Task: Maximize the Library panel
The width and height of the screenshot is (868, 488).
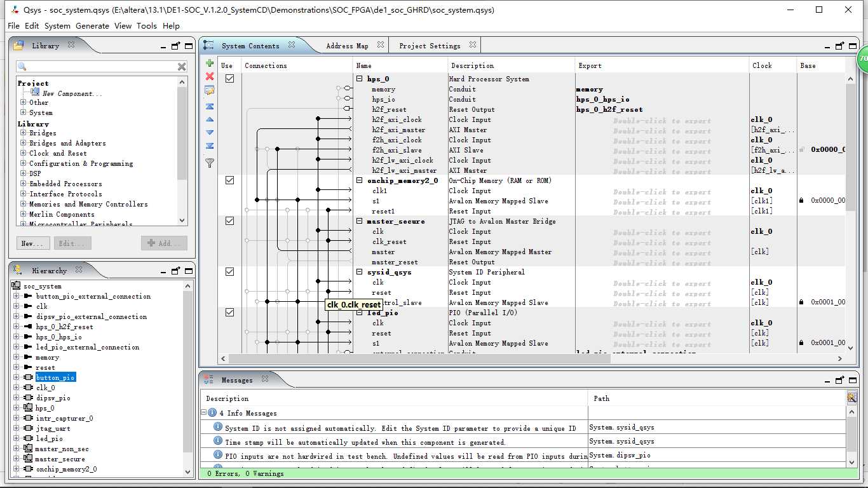Action: [189, 46]
